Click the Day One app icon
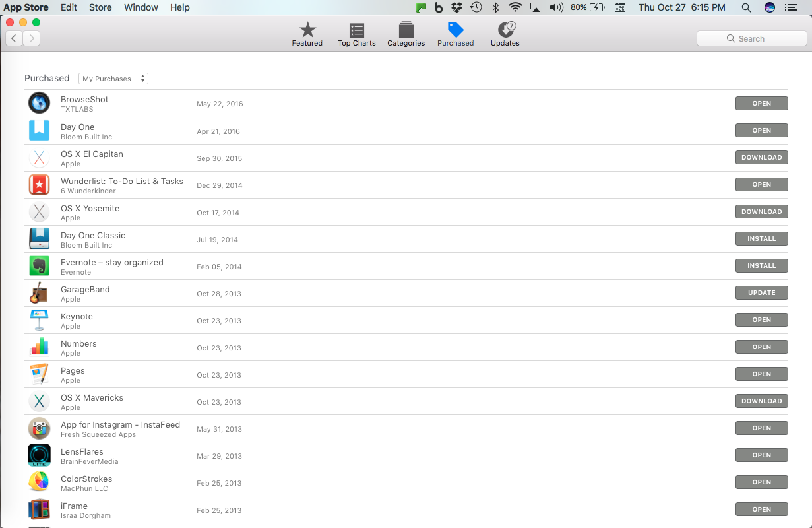812x528 pixels. pyautogui.click(x=40, y=130)
